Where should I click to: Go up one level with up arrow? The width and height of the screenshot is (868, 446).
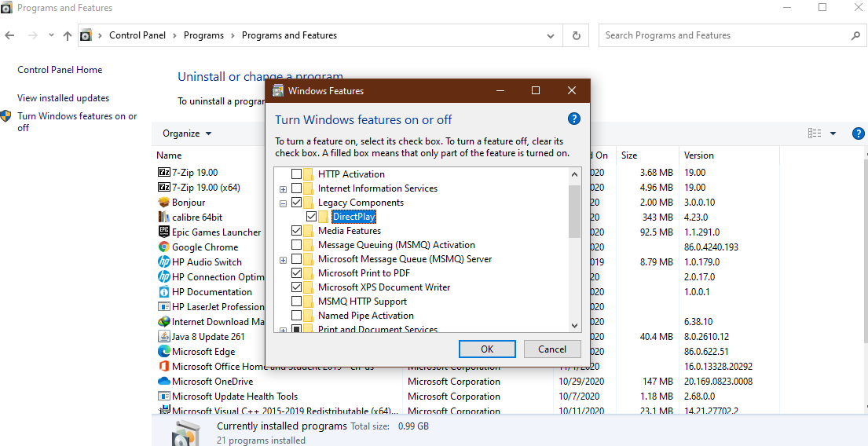(68, 35)
